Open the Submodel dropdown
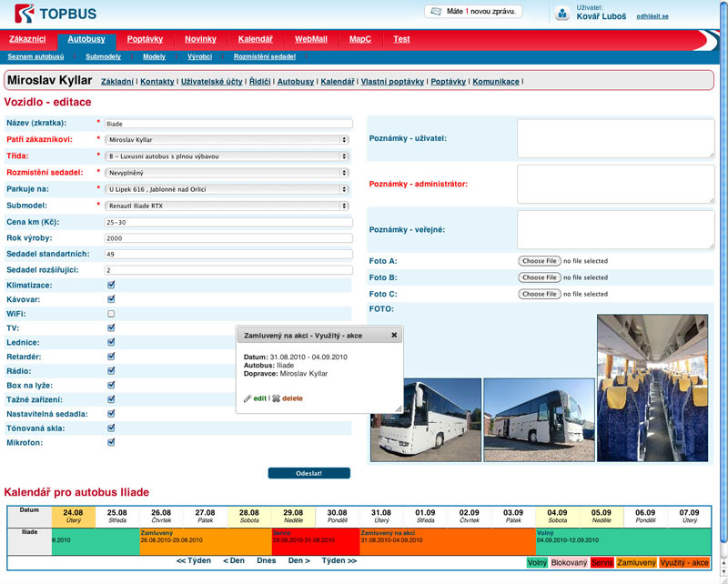 227,206
